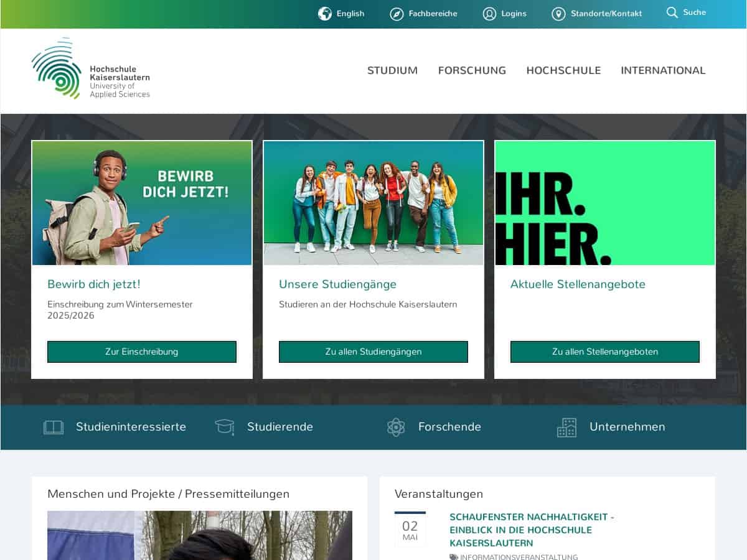
Task: Click the Suche search text
Action: (x=694, y=12)
